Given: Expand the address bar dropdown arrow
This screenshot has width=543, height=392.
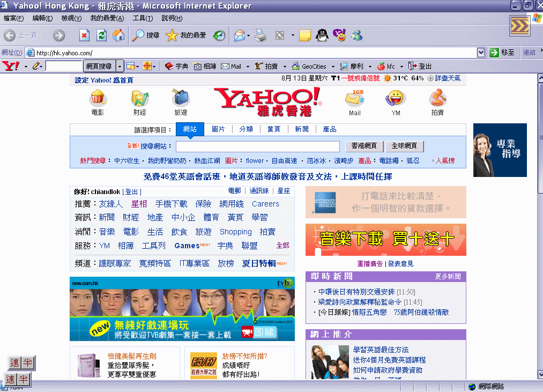Looking at the screenshot, I should (481, 53).
